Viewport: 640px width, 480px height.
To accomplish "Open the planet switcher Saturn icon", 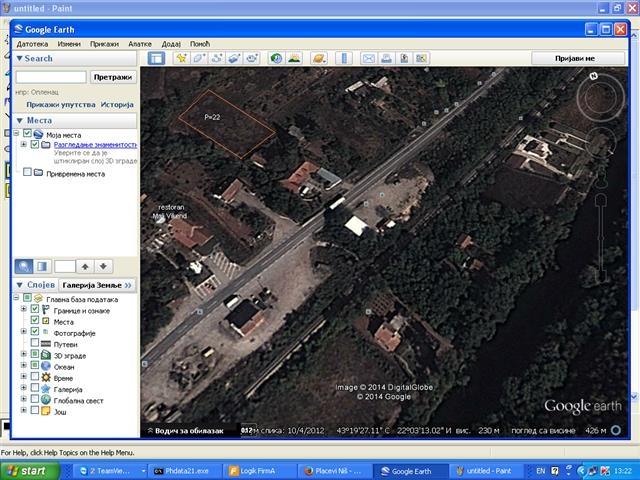I will tap(319, 58).
